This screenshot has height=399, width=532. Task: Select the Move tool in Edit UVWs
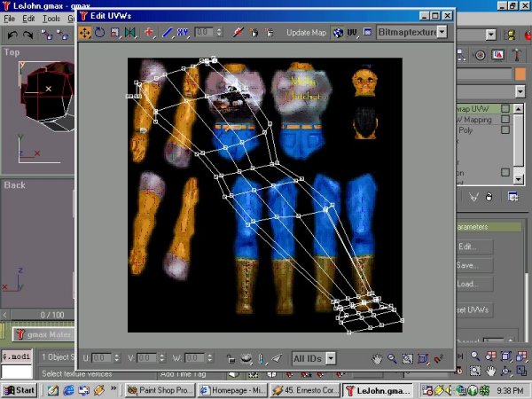tap(84, 33)
